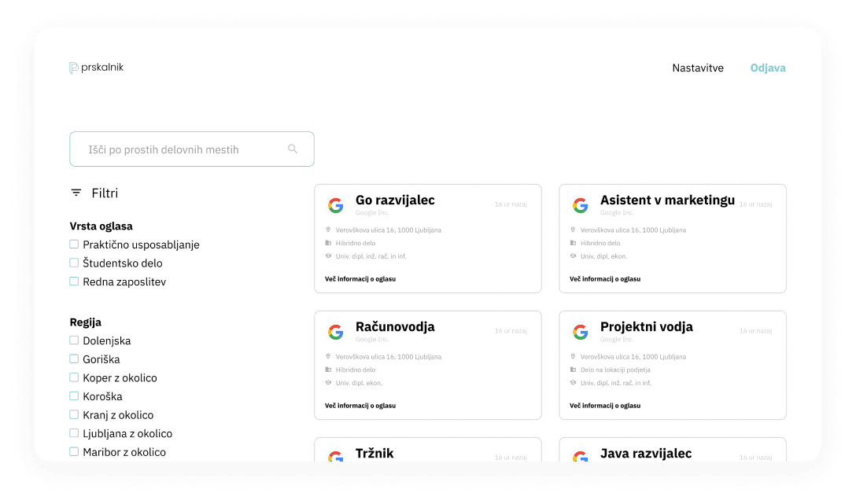This screenshot has width=856, height=504.
Task: Enable the Študentsko delo checkbox
Action: coord(72,263)
